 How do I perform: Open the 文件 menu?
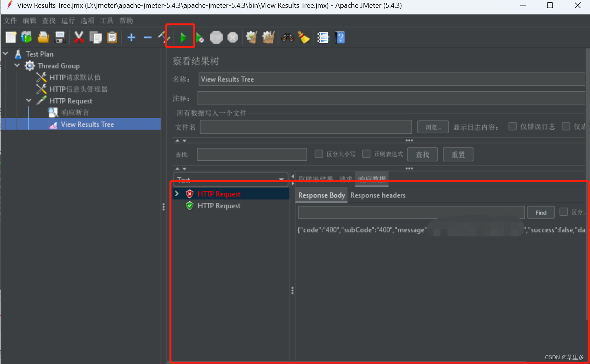(10, 21)
